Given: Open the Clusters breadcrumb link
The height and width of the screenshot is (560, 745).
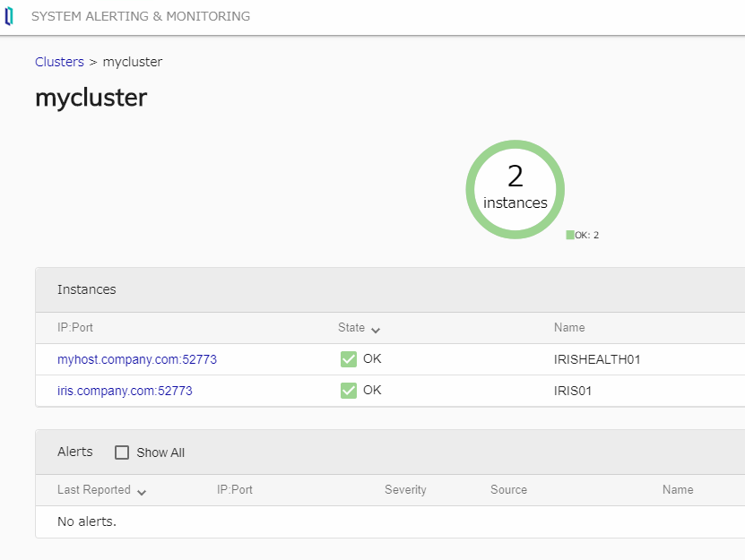Looking at the screenshot, I should pyautogui.click(x=59, y=62).
